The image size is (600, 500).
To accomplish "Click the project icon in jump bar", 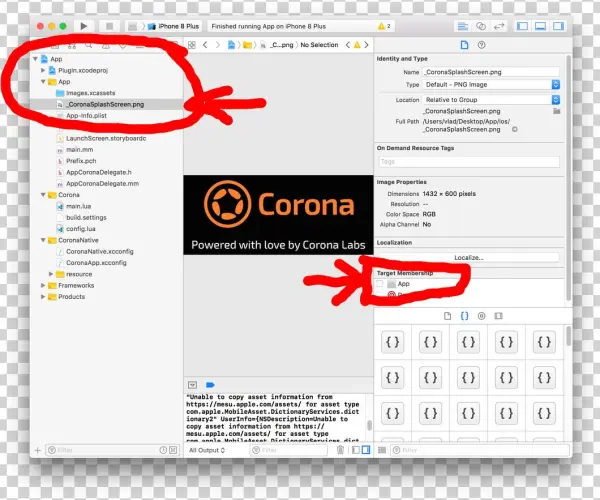I will click(231, 45).
